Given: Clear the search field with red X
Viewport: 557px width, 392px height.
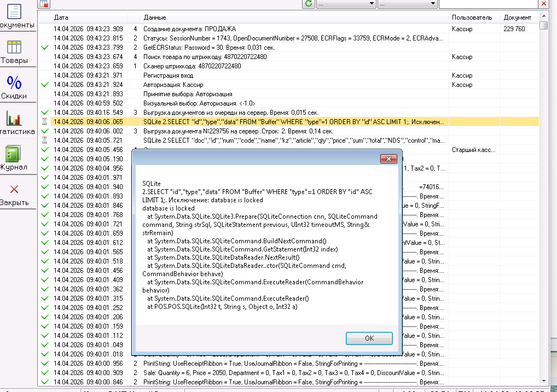Looking at the screenshot, I should pyautogui.click(x=543, y=4).
